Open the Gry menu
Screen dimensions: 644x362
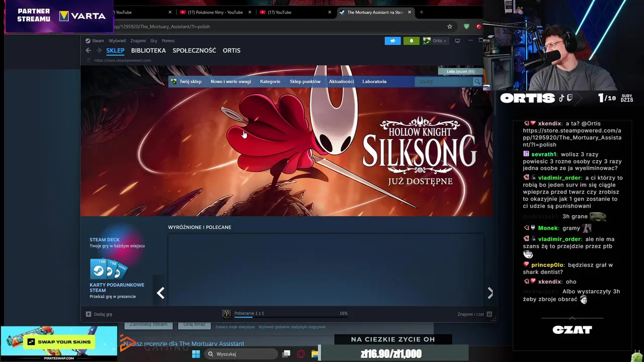pyautogui.click(x=154, y=41)
